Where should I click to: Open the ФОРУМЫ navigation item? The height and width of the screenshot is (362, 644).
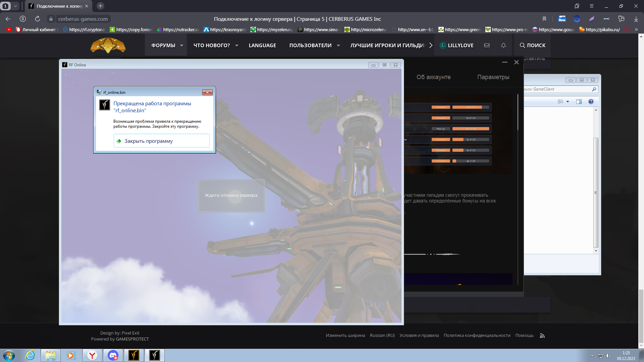click(x=163, y=45)
